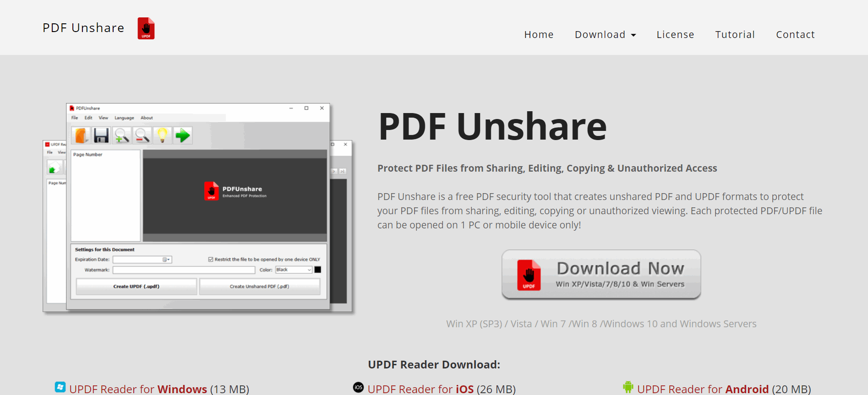This screenshot has width=868, height=395.
Task: Click Create Unshared PDF (.pdf) button
Action: tap(260, 287)
